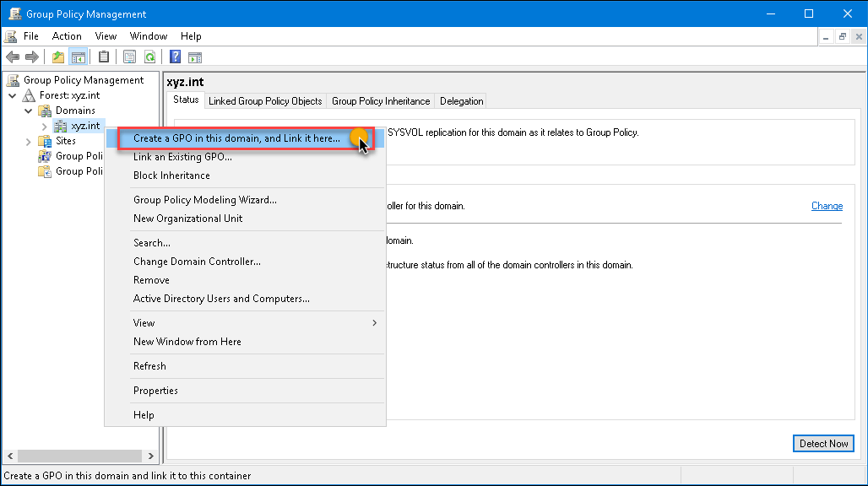Expand the Sites tree node
This screenshot has height=486, width=868.
(x=28, y=142)
